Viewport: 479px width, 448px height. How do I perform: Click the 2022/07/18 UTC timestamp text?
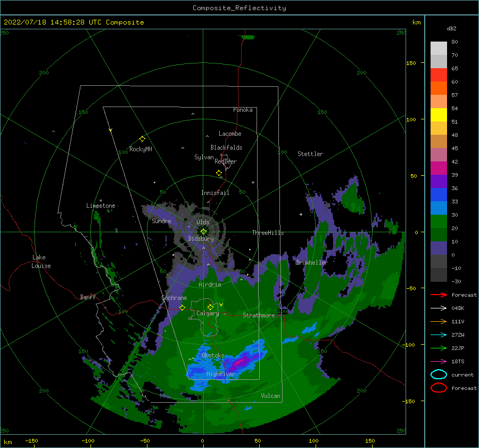coord(73,22)
